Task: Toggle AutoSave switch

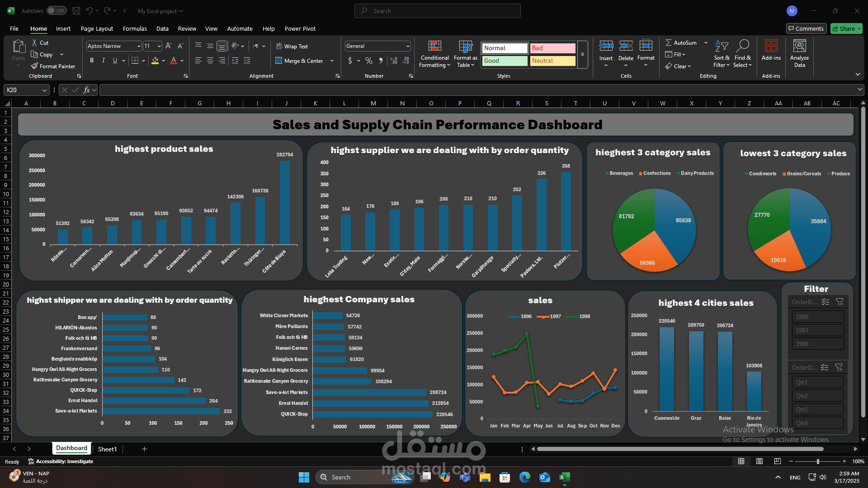Action: pos(57,11)
